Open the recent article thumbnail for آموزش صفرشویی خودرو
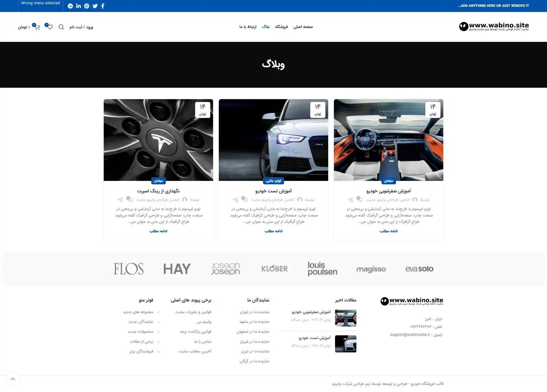 click(x=346, y=318)
